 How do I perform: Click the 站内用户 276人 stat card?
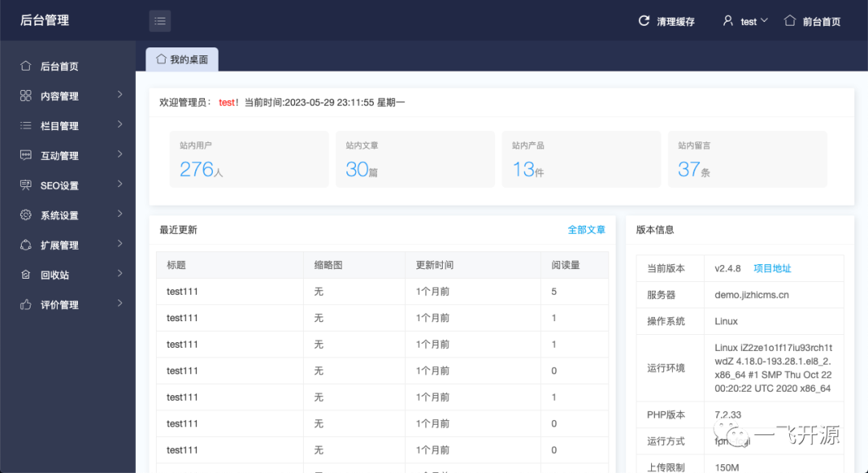click(x=249, y=159)
